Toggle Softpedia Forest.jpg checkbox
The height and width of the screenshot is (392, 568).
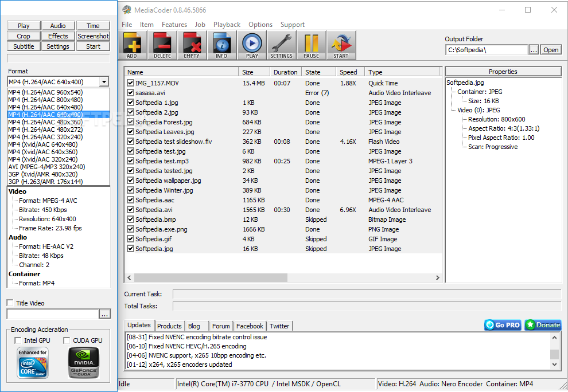point(130,122)
